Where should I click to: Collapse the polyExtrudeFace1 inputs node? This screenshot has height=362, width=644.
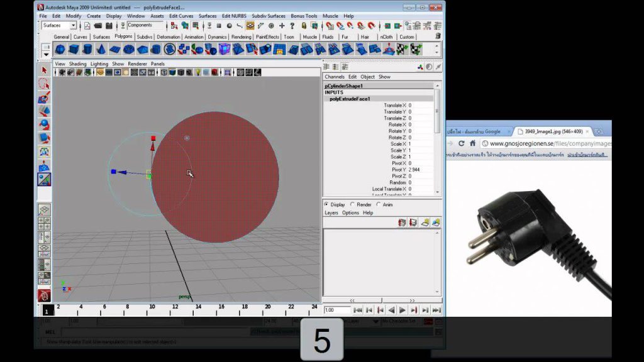tap(350, 99)
